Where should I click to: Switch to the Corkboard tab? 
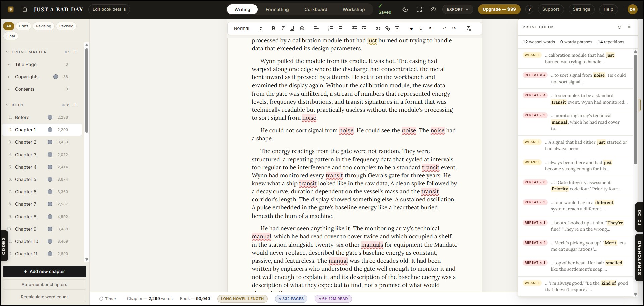(x=316, y=9)
